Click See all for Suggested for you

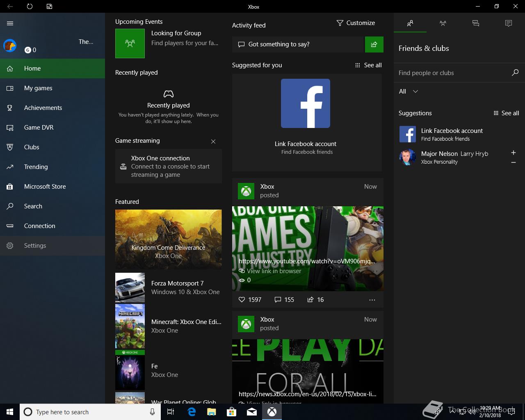point(368,65)
